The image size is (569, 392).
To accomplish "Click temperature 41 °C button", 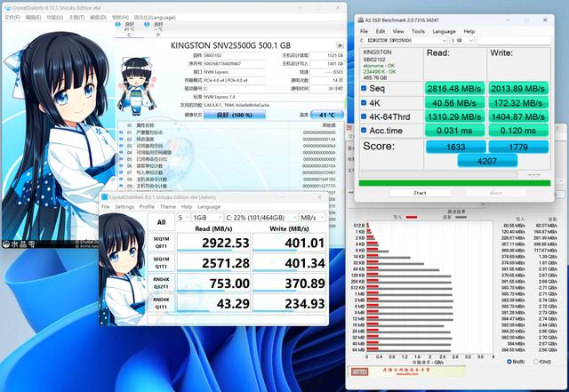I will click(x=327, y=115).
